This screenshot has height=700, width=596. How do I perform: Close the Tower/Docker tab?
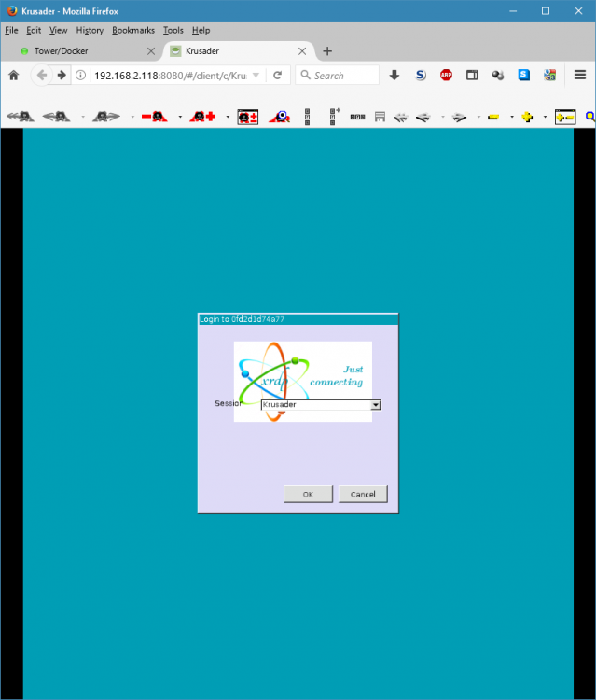pos(151,51)
